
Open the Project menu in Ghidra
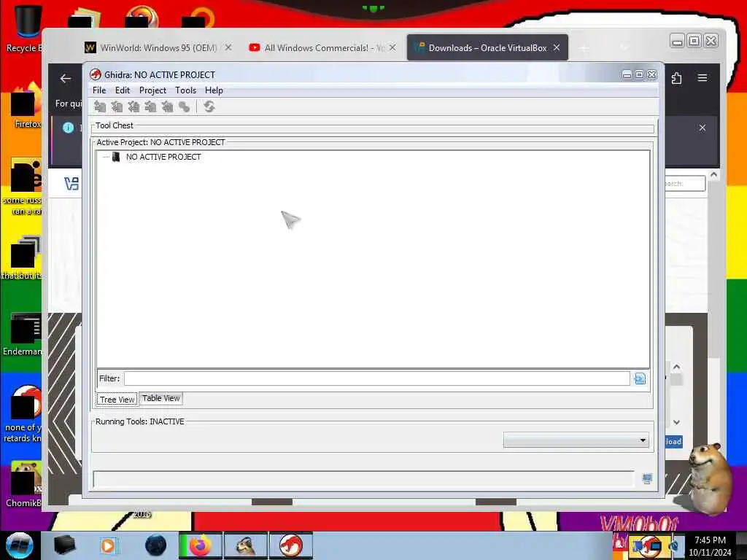(152, 90)
